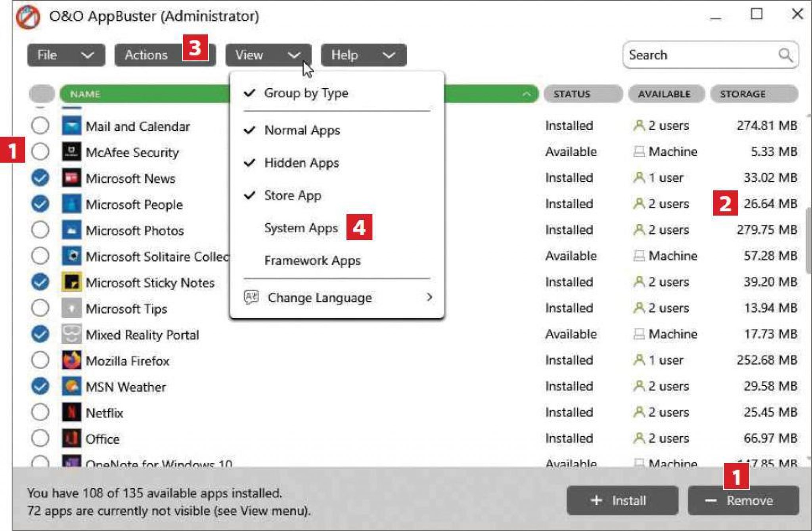812x531 pixels.
Task: Check the Netflix checkbox
Action: 40,413
